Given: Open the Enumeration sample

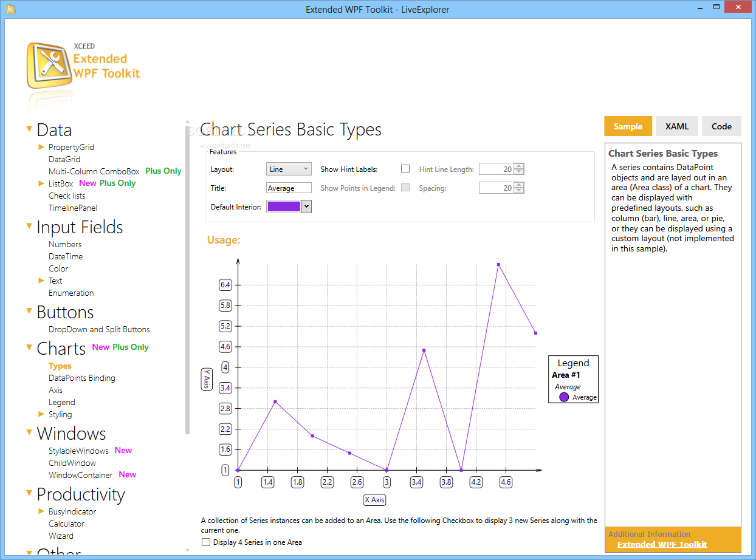Looking at the screenshot, I should click(71, 293).
